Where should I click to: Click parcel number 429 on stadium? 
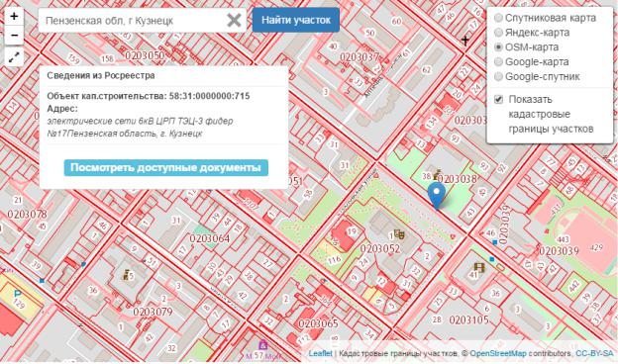click(x=597, y=247)
